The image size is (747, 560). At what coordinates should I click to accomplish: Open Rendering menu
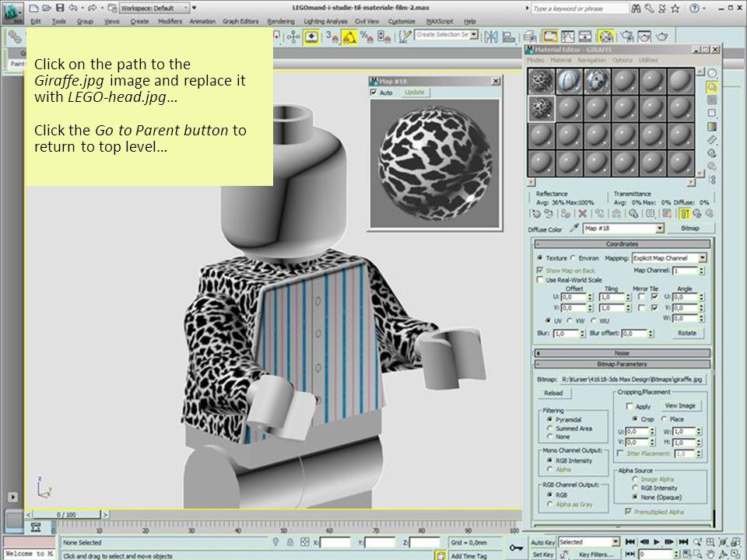tap(281, 22)
